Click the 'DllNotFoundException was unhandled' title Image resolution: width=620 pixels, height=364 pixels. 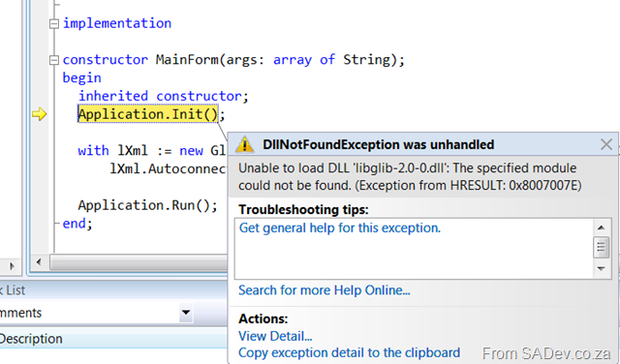coord(379,144)
